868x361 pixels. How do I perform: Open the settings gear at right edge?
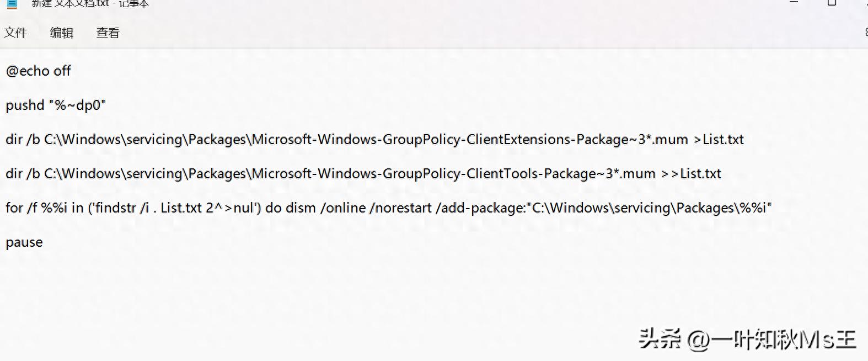point(866,33)
